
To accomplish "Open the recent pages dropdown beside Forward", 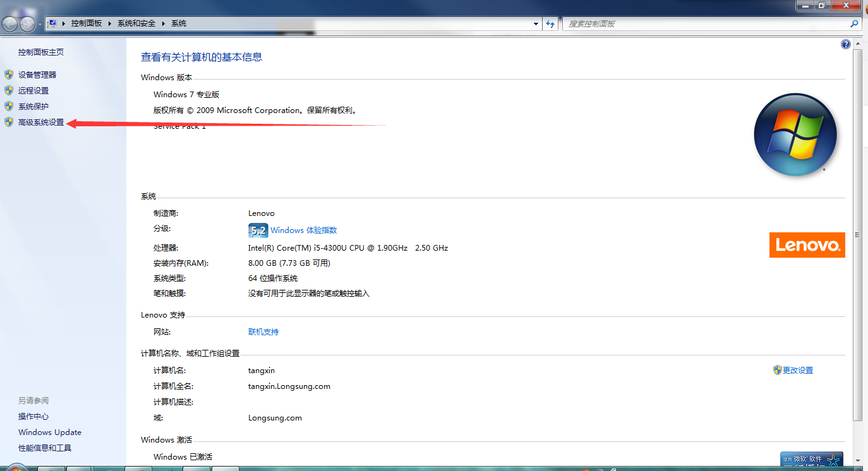I will (x=40, y=24).
